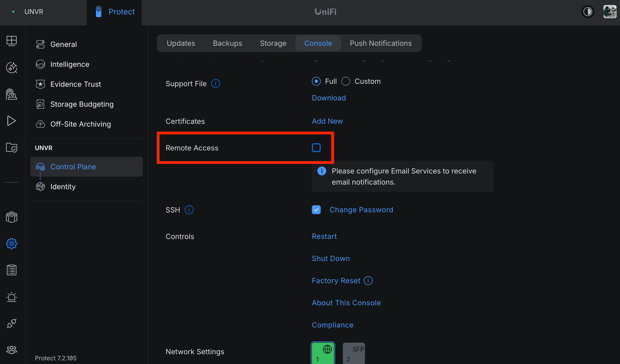620x364 pixels.
Task: Click the SSH info icon
Action: point(189,210)
